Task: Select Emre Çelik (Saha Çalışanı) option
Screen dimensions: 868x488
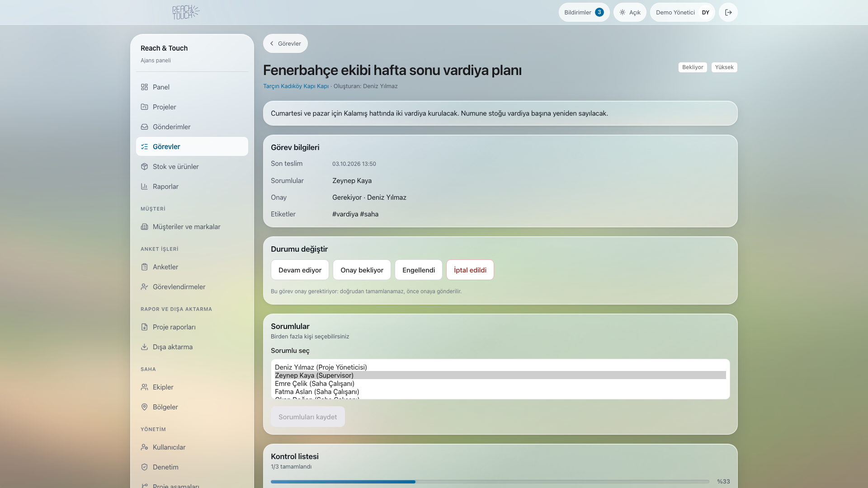Action: pos(500,383)
